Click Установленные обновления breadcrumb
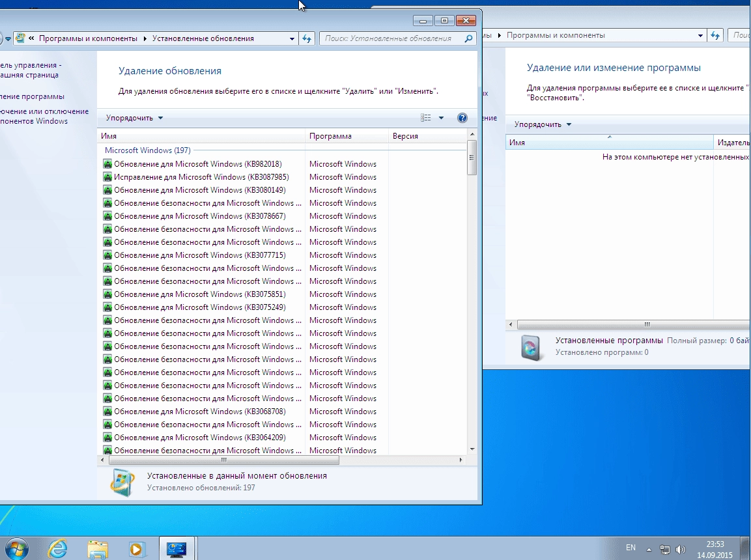The image size is (751, 560). pos(203,38)
